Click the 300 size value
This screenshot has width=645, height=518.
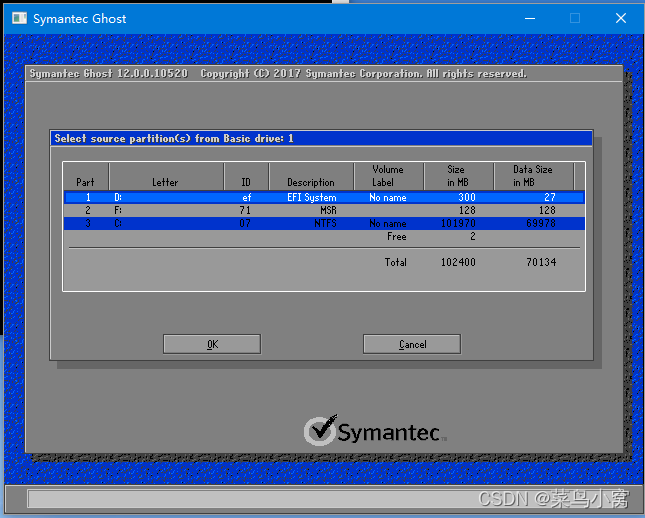pyautogui.click(x=467, y=197)
